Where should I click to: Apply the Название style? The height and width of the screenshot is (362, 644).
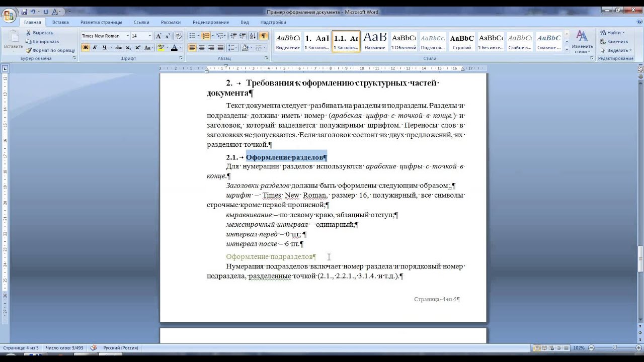pyautogui.click(x=375, y=41)
